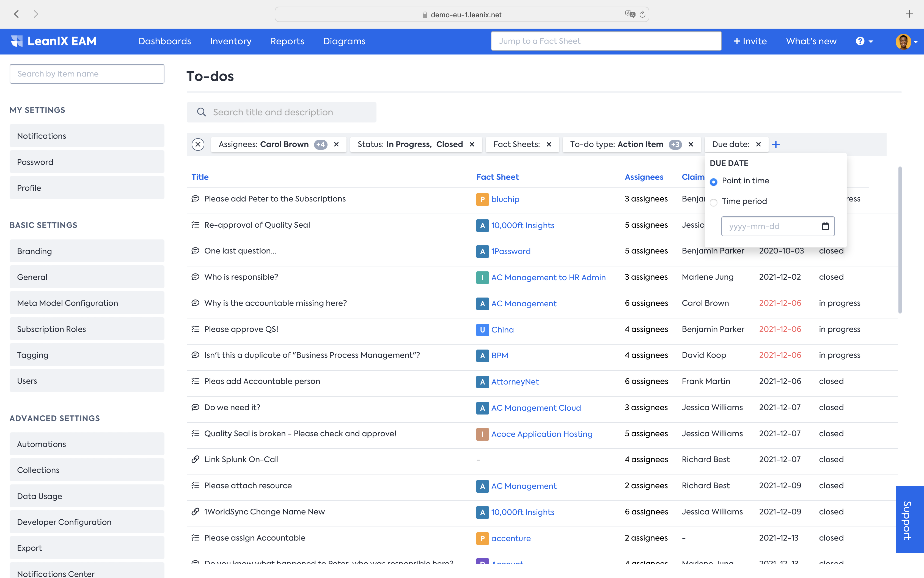This screenshot has height=578, width=924.
Task: Go back using browser back arrow
Action: [x=16, y=14]
